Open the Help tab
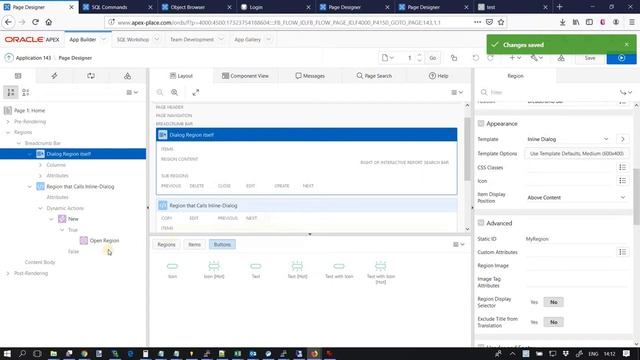Image resolution: width=640 pixels, height=360 pixels. [438, 76]
